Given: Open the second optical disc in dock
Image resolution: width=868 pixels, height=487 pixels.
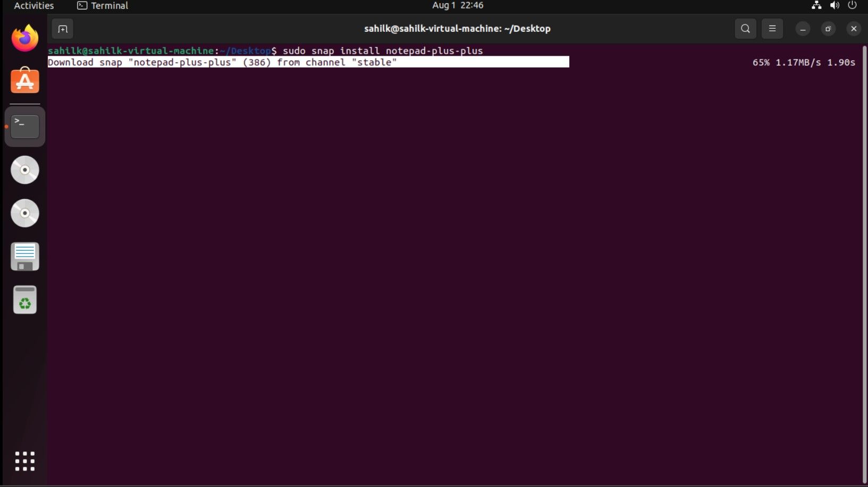Looking at the screenshot, I should click(25, 213).
